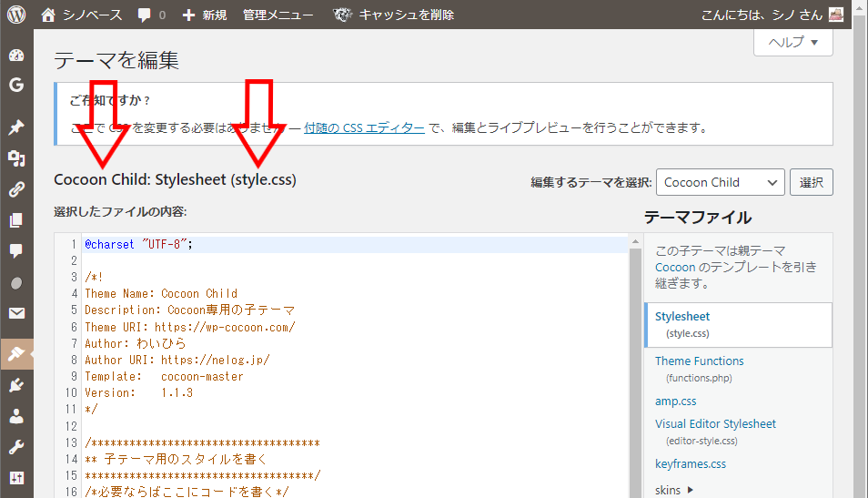Click the 選択 button

tap(811, 182)
